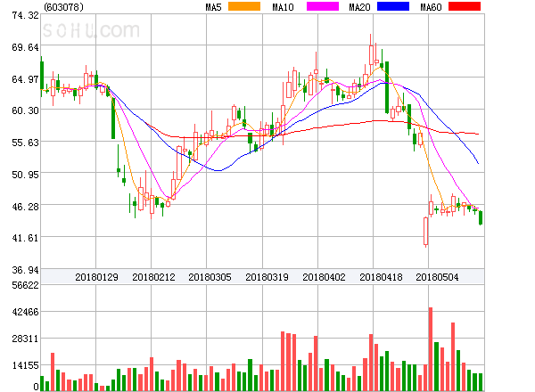Screen dimensions: 535x392
Task: Click the 74.32 price axis label
Action: click(x=25, y=15)
